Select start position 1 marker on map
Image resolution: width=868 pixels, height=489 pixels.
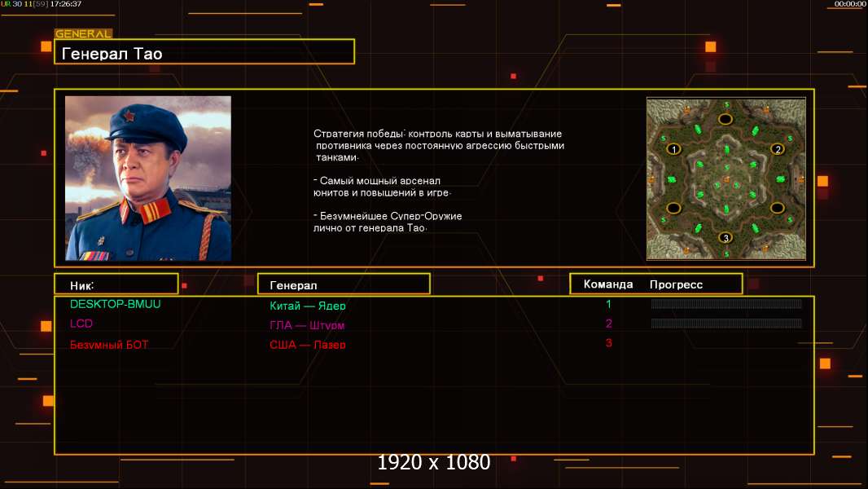673,149
